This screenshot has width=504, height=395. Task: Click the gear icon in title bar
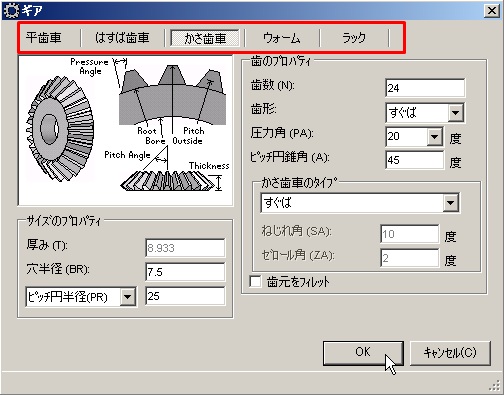pyautogui.click(x=11, y=10)
